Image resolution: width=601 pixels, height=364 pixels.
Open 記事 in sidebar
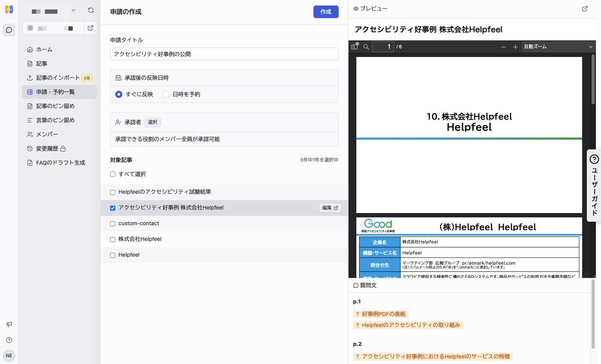tap(59, 64)
